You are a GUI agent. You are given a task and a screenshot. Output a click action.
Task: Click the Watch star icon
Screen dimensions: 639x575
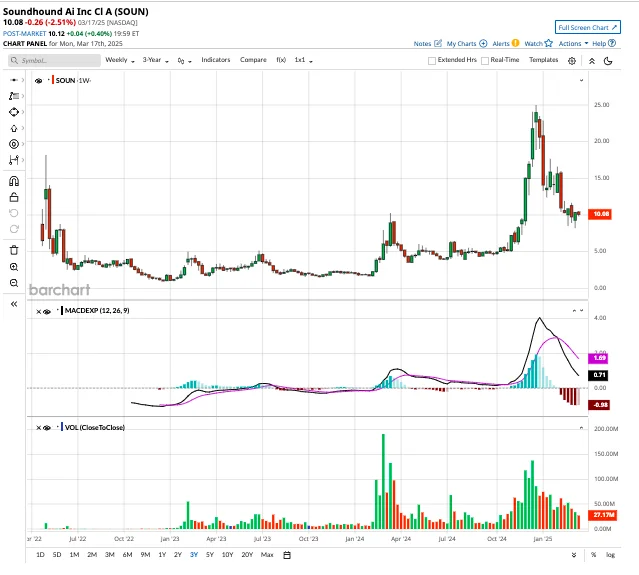coord(549,43)
